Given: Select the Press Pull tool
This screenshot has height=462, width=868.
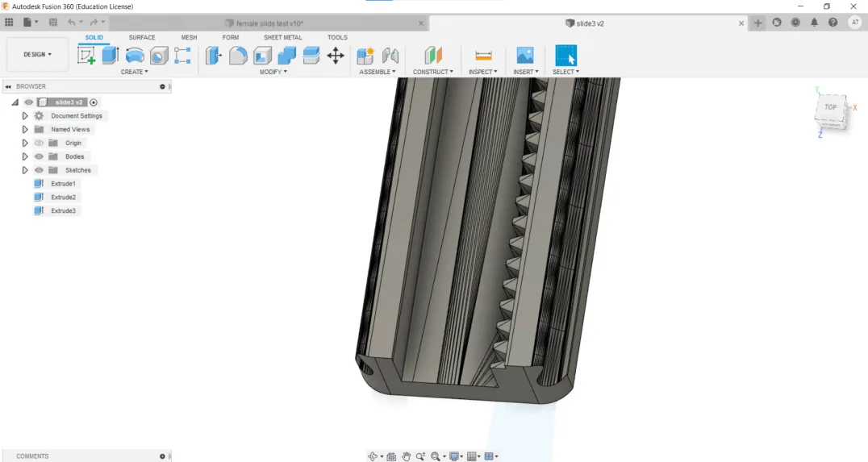Looking at the screenshot, I should (214, 56).
